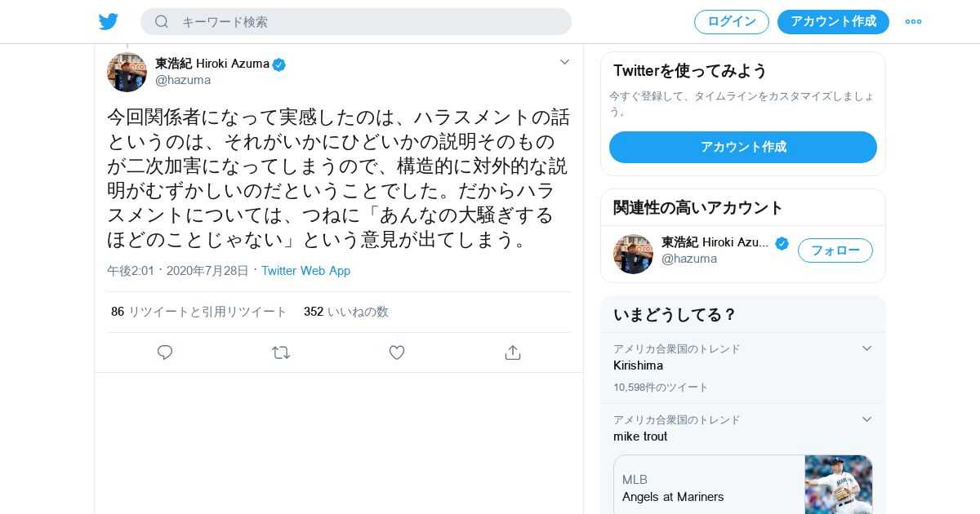Screen dimensions: 980x514
Task: View the 352 likes list
Action: 345,312
